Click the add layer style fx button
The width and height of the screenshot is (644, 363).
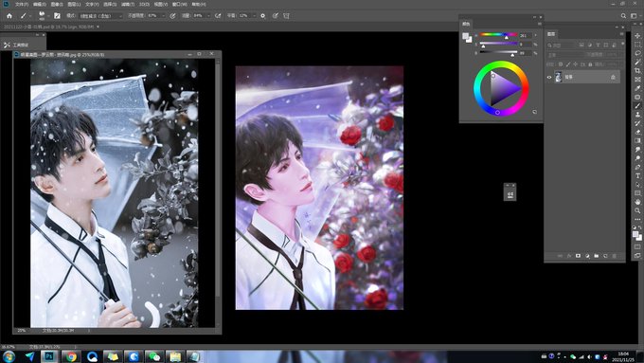[569, 256]
